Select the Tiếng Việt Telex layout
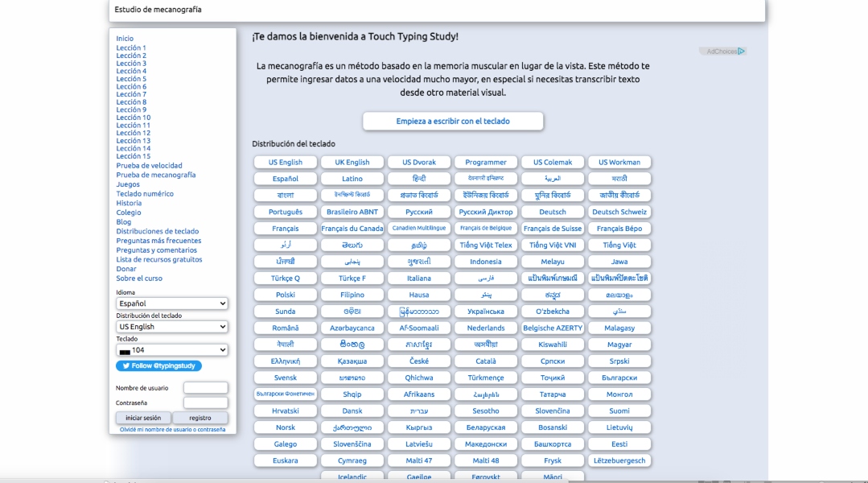The image size is (868, 483). [x=485, y=246]
